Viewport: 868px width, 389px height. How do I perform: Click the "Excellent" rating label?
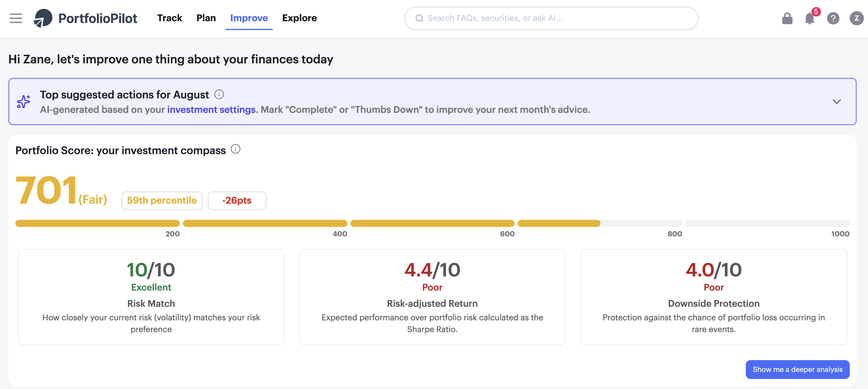point(151,287)
